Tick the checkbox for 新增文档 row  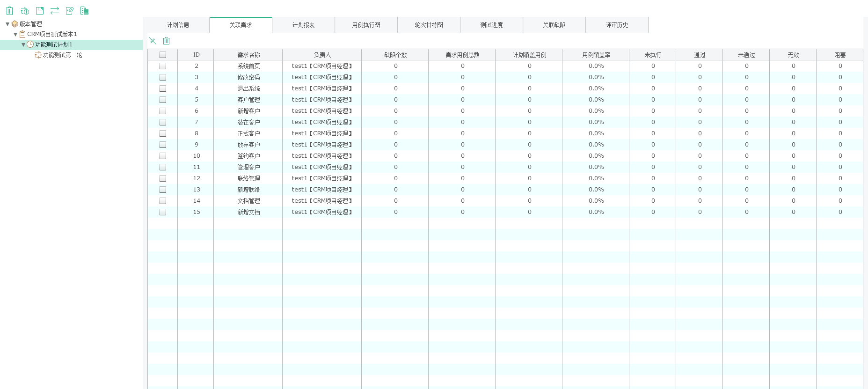point(163,212)
